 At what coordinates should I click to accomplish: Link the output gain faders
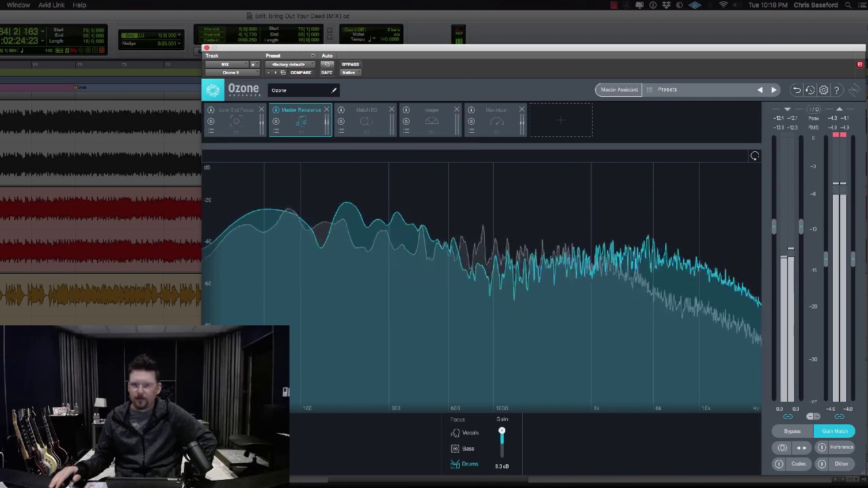pos(840,416)
